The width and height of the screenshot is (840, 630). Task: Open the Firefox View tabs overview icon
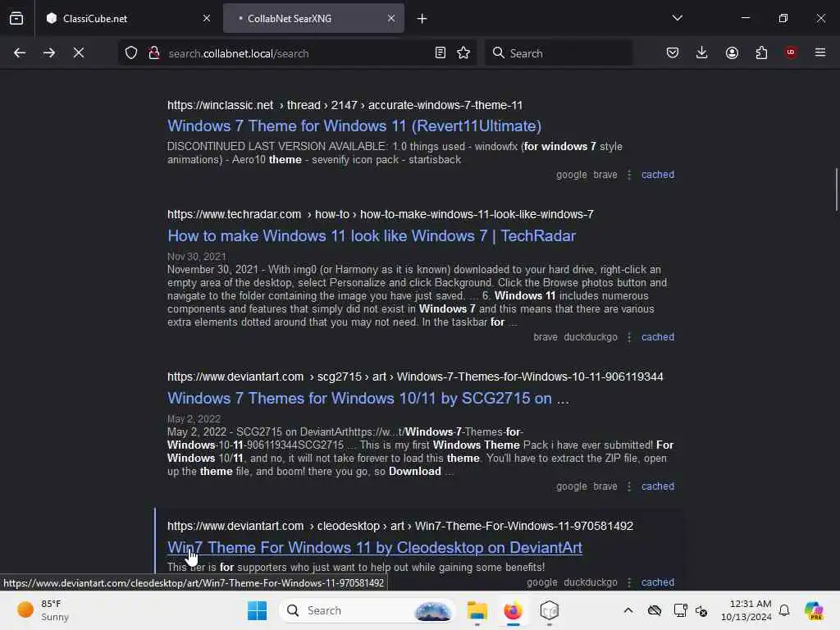pos(16,18)
